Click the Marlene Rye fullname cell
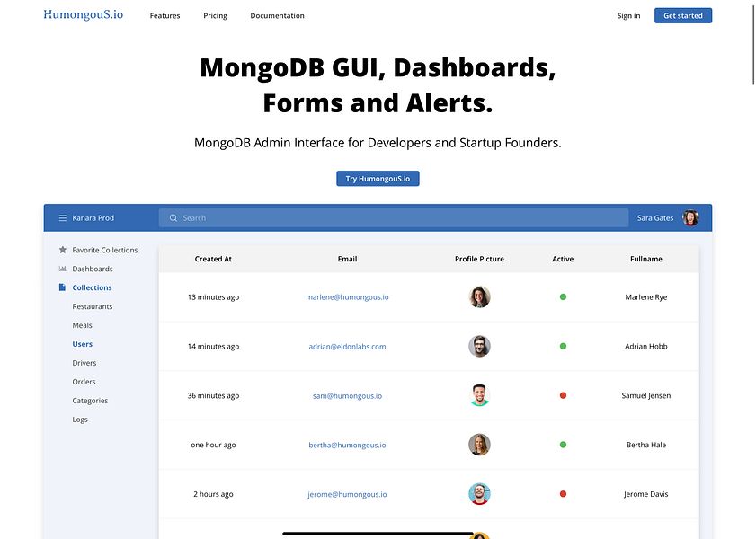This screenshot has width=756, height=539. point(646,296)
